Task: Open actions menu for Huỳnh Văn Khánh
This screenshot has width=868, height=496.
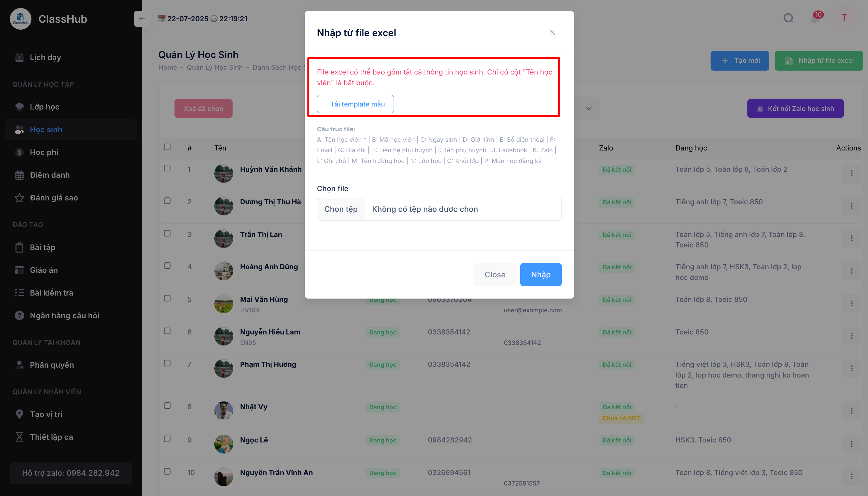Action: 852,174
